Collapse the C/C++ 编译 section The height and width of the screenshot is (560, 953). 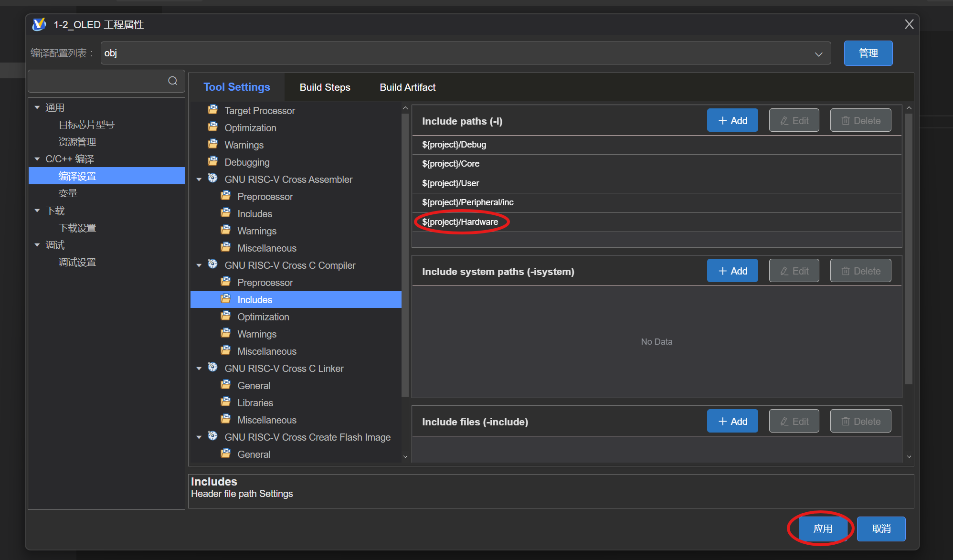[37, 159]
